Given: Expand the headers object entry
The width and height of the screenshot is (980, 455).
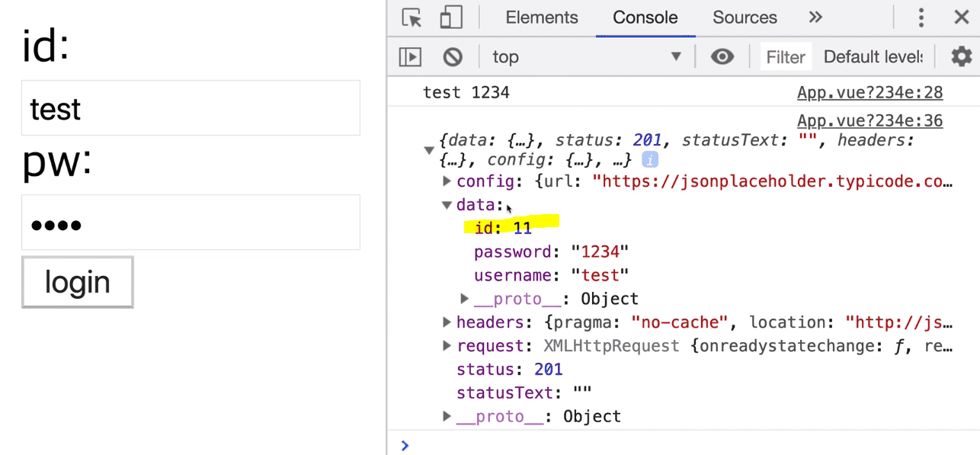Looking at the screenshot, I should click(x=447, y=322).
